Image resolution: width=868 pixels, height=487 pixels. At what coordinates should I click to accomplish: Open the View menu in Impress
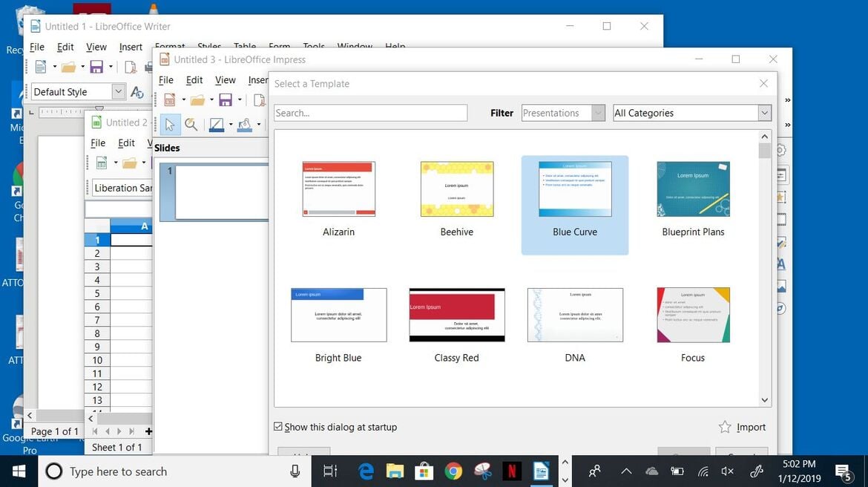pyautogui.click(x=226, y=80)
